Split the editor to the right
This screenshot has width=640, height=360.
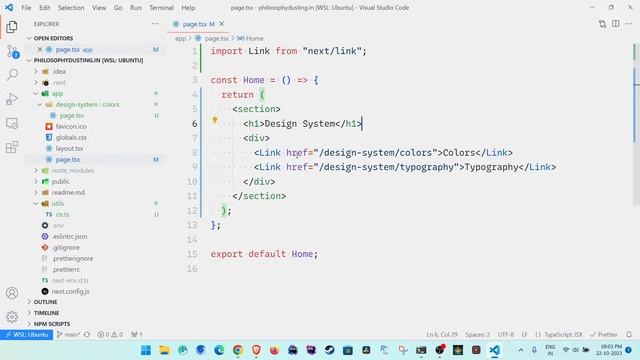tap(616, 24)
